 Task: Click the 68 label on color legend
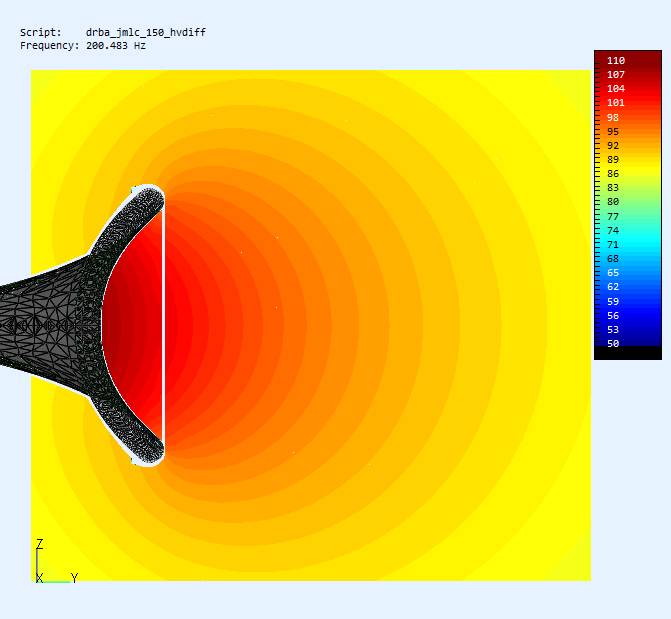[x=613, y=259]
